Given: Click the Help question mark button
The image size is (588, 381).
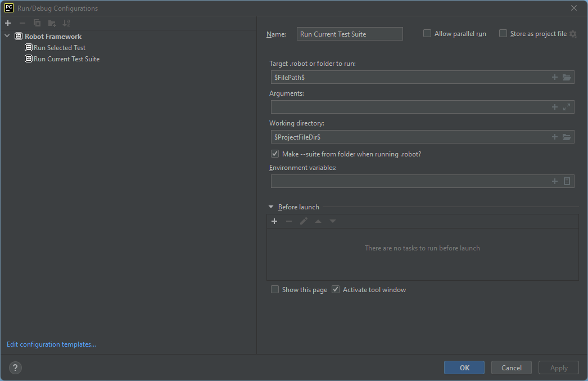Looking at the screenshot, I should [15, 368].
